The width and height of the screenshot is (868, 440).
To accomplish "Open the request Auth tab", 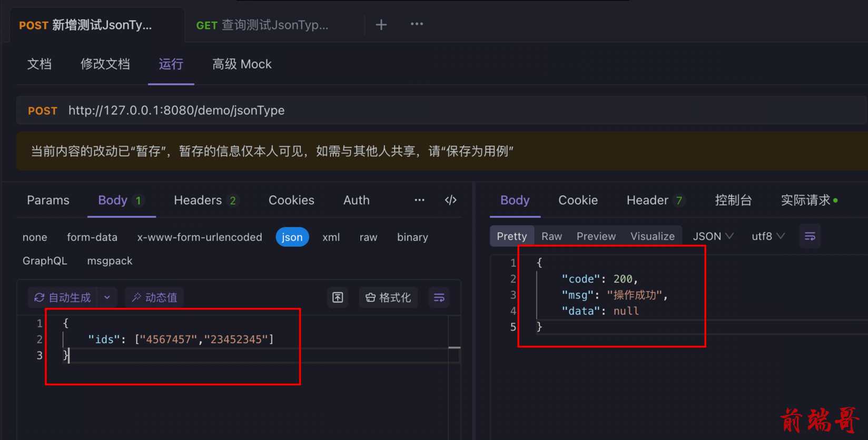I will pos(357,200).
